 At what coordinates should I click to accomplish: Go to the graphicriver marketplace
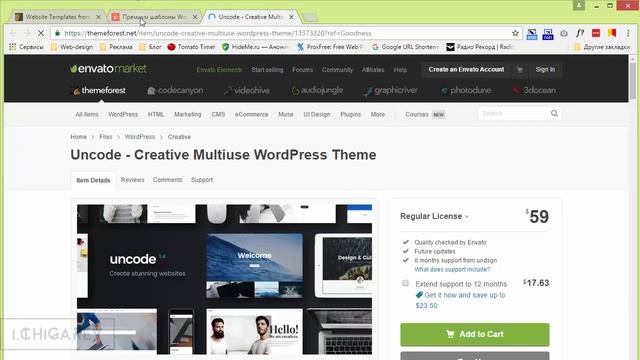pos(391,90)
